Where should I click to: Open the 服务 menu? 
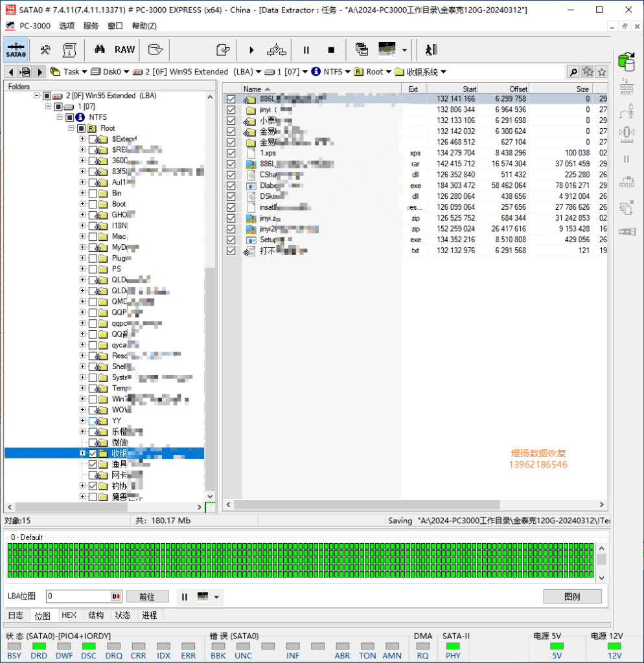91,26
